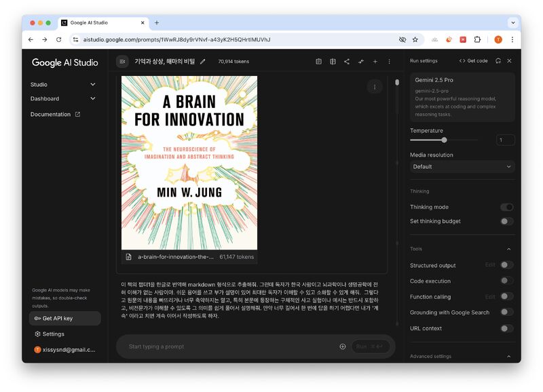Click the add media plus icon in prompt box
This screenshot has height=392, width=543.
coord(342,347)
